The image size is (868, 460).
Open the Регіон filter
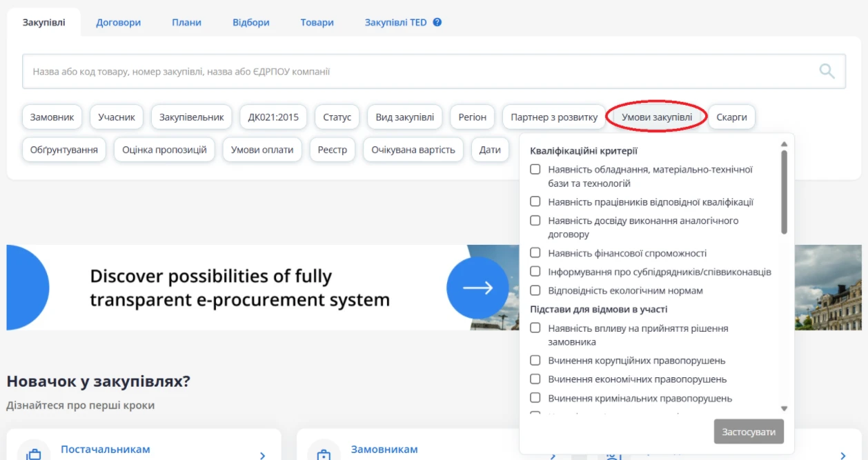click(x=473, y=117)
